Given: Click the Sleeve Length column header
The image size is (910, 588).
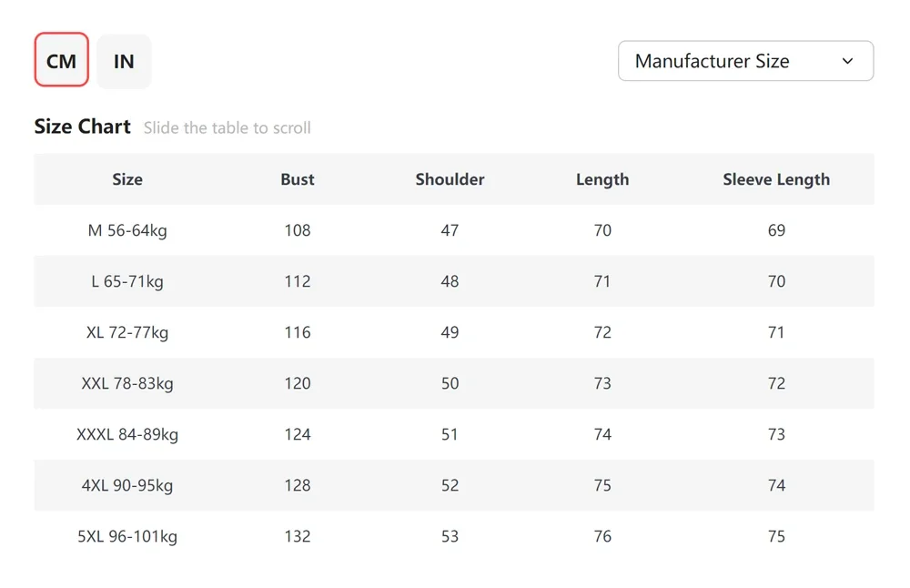Looking at the screenshot, I should (x=776, y=179).
